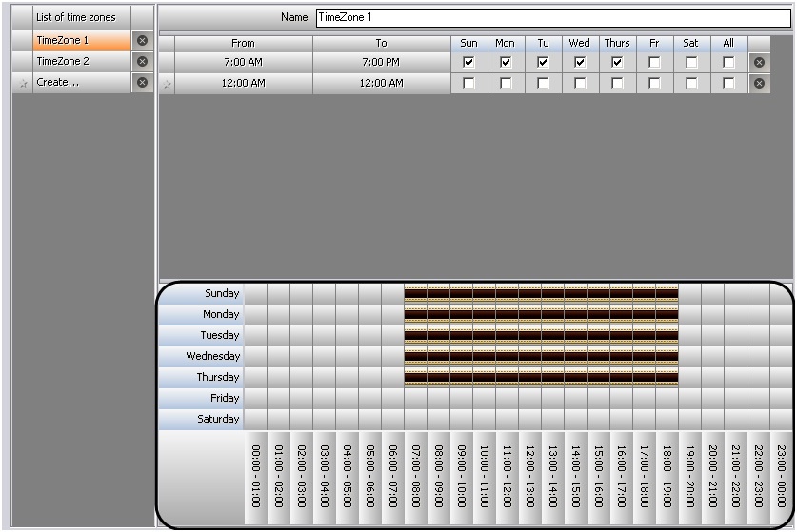The image size is (797, 532).
Task: Delete TimeZone 1 using its remove icon
Action: (142, 41)
